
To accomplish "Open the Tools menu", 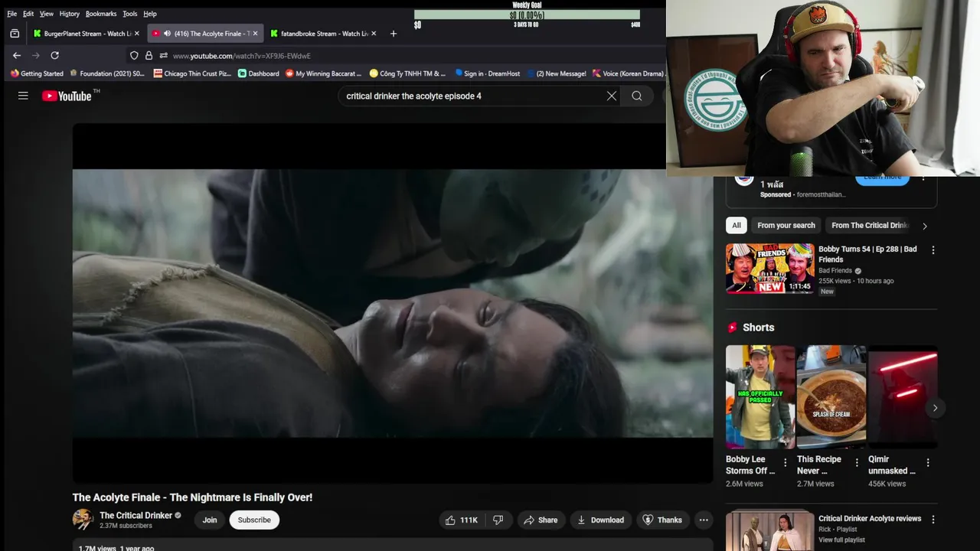I will [x=130, y=14].
